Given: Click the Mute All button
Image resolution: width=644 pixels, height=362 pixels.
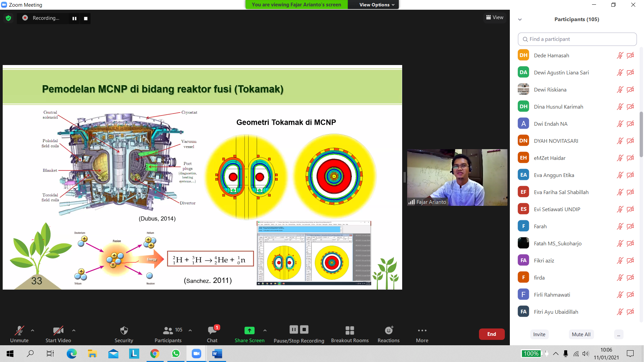Looking at the screenshot, I should pos(581,335).
